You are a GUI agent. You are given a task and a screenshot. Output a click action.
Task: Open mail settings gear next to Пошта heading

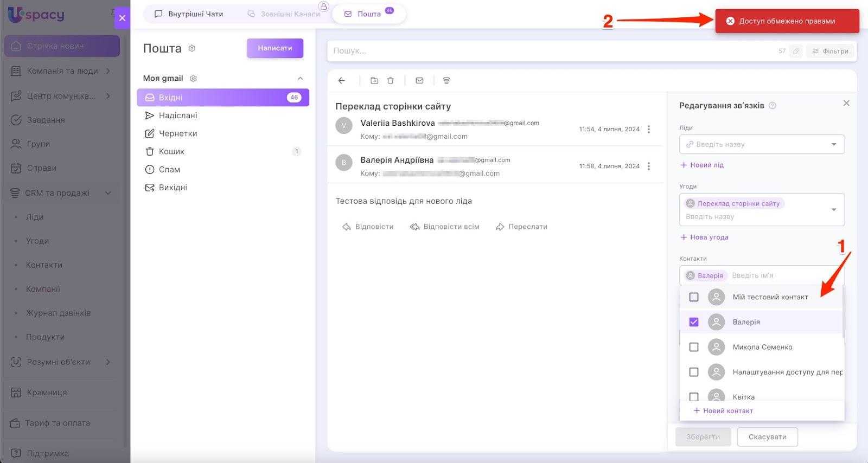192,48
